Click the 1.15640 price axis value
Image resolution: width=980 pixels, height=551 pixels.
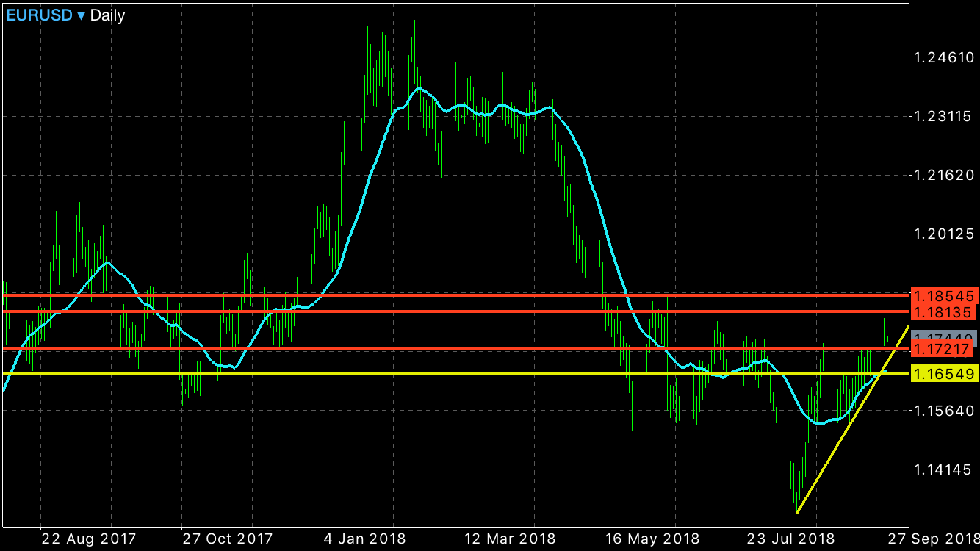click(944, 410)
